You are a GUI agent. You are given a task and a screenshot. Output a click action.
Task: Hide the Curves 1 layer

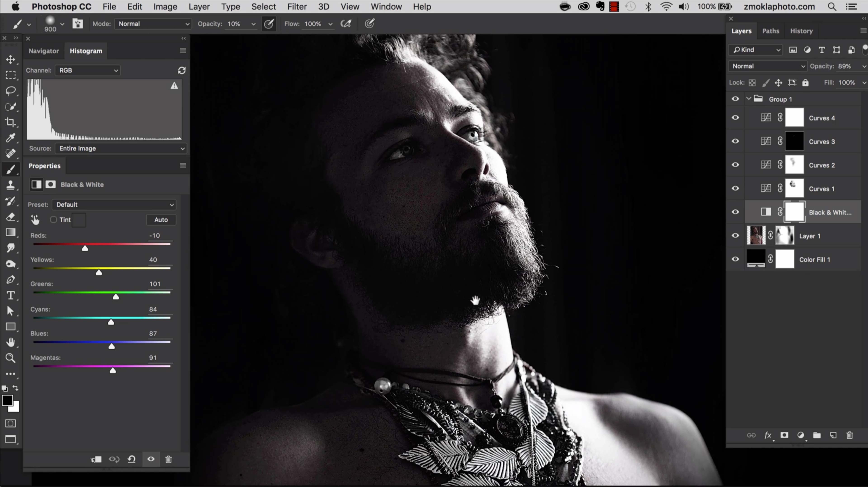click(x=735, y=189)
